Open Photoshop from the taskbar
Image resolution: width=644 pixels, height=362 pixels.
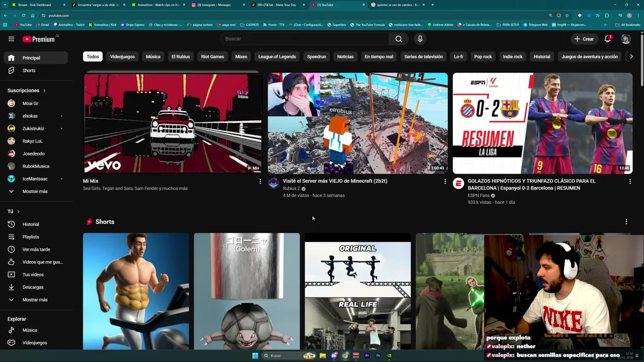click(x=378, y=355)
